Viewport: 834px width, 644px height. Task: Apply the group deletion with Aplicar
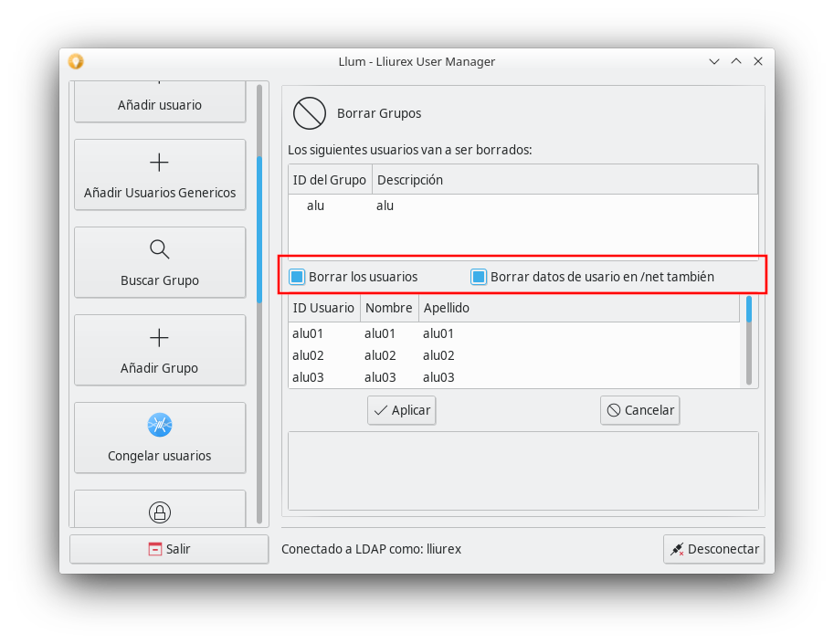[x=401, y=410]
